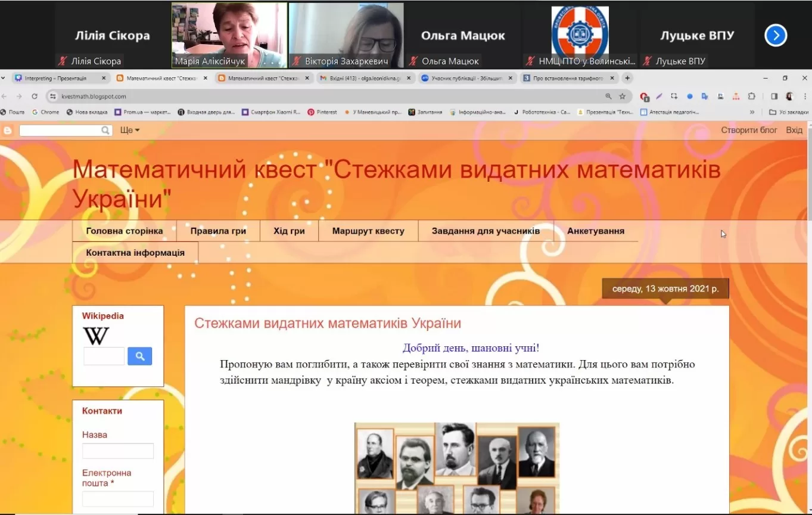Open the 'Правила гри' menu page
Screen dimensions: 812x515
click(x=218, y=231)
